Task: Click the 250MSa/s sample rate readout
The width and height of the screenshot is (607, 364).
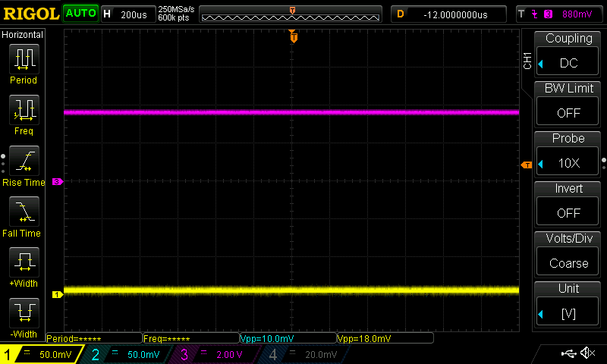Action: pyautogui.click(x=176, y=10)
